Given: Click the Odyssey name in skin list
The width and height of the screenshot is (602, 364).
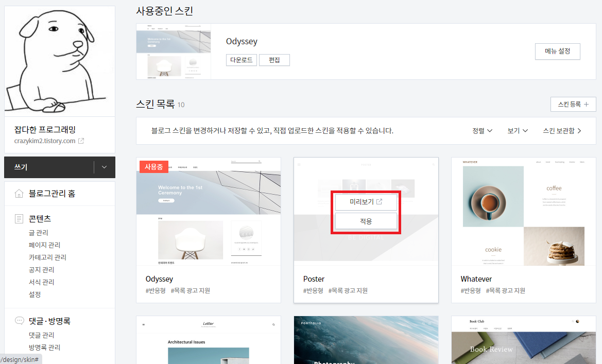Looking at the screenshot, I should coord(159,279).
